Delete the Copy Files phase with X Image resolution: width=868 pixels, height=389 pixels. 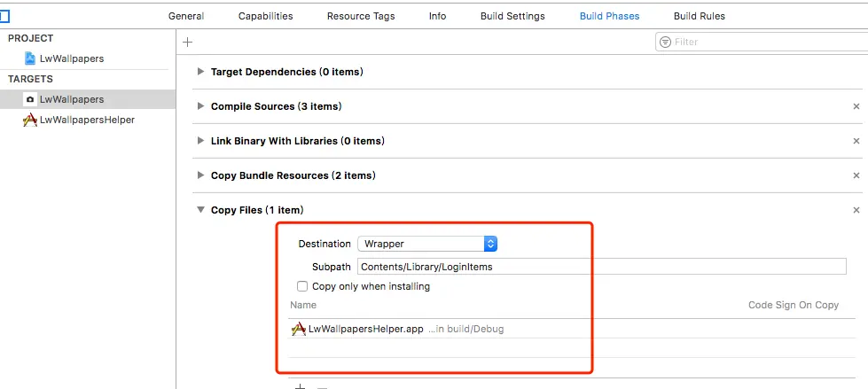(x=856, y=210)
